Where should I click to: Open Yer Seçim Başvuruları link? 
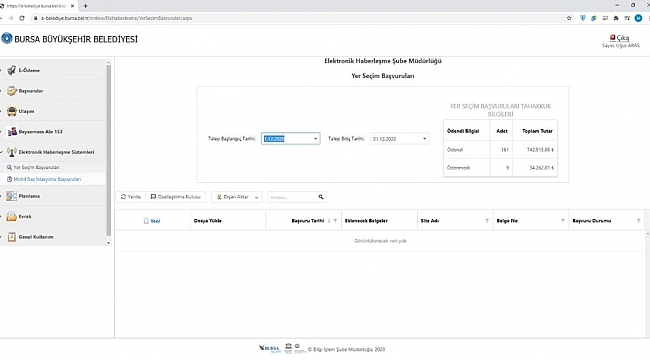coord(36,168)
